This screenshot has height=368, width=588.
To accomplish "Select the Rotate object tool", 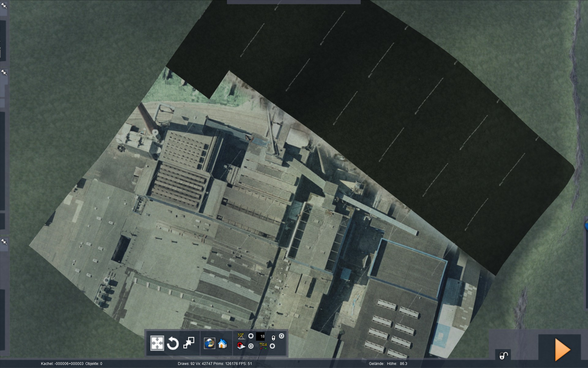I will pos(173,343).
